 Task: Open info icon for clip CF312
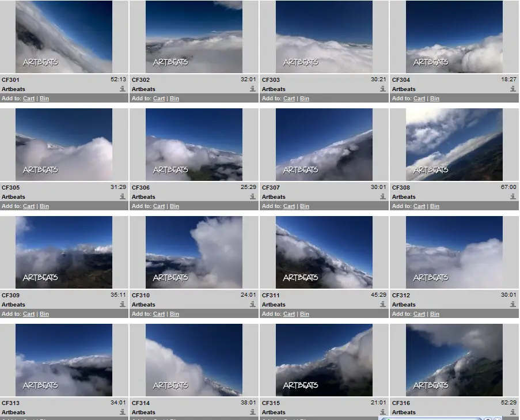pos(513,304)
